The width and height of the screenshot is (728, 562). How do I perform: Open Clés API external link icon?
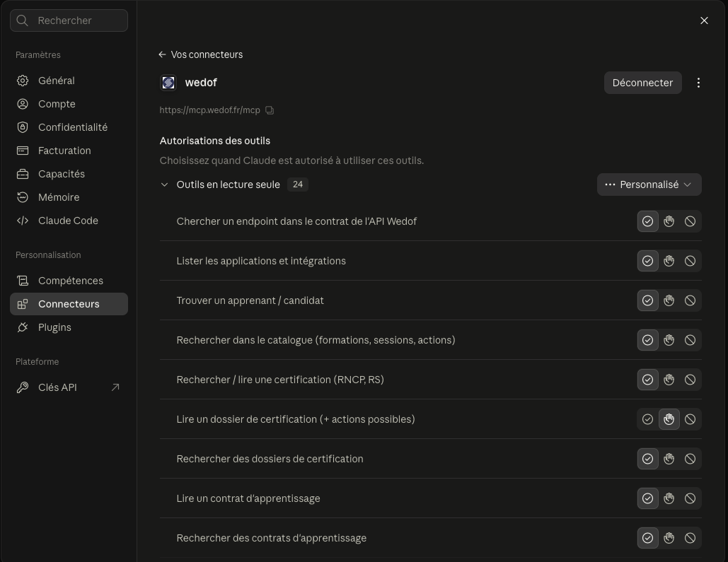pos(115,387)
